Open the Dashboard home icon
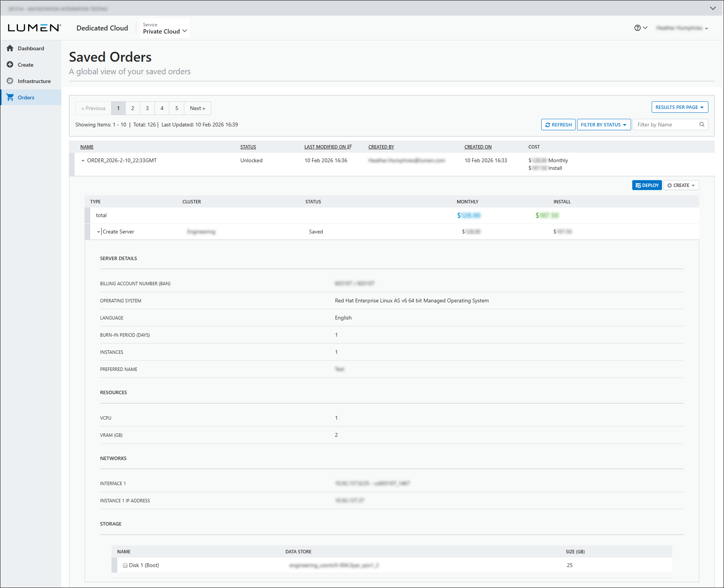Screen dimensions: 724x588 pyautogui.click(x=10, y=48)
